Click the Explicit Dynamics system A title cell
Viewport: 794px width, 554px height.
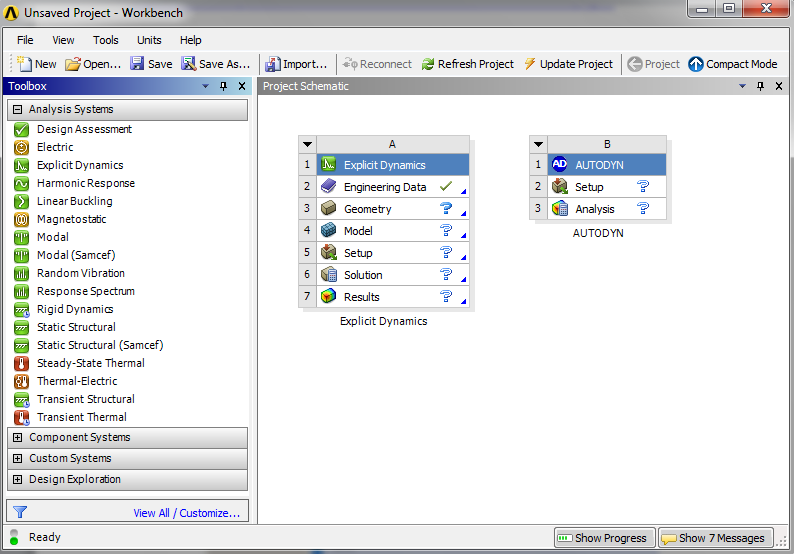(x=393, y=165)
